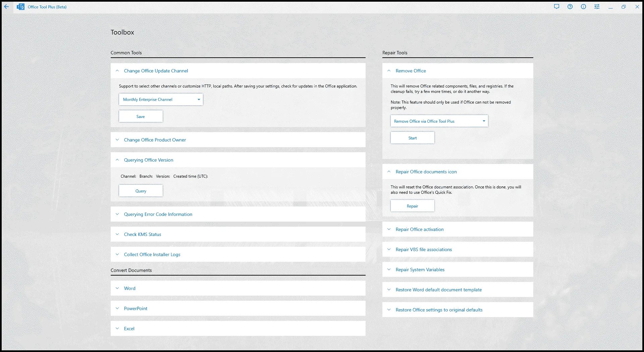Click the 'Note: This feature should only' text

pos(451,105)
